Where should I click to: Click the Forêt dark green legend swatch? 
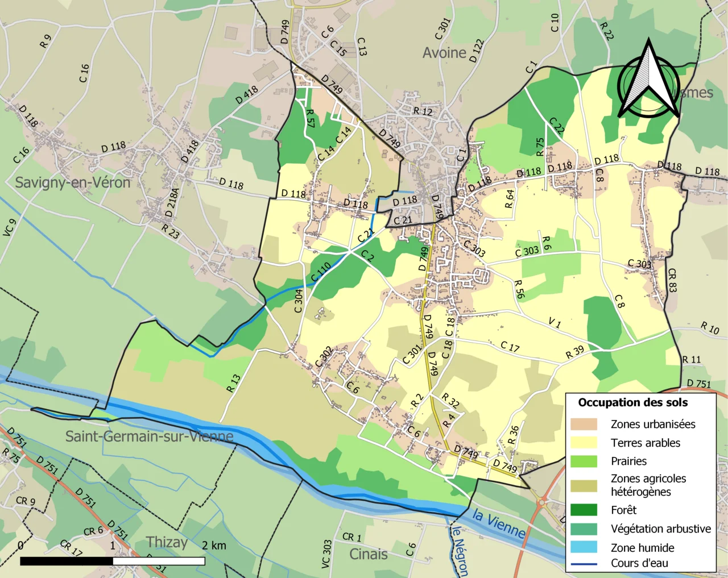tap(584, 510)
